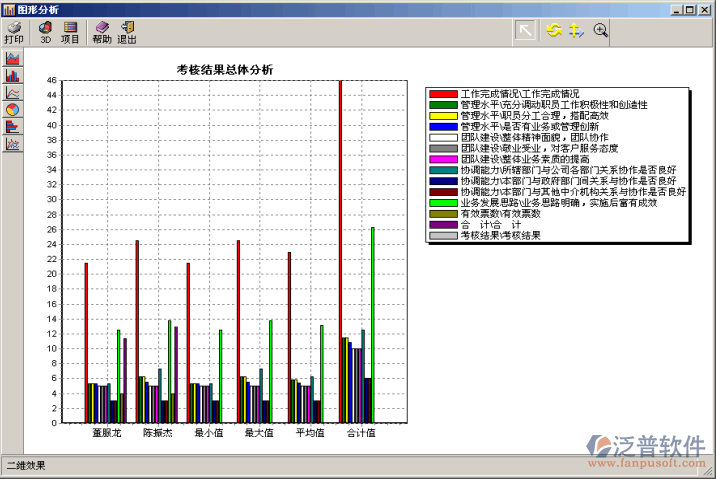This screenshot has width=716, height=479.
Task: Click red legend swatch for 工作完成情况
Action: (443, 94)
